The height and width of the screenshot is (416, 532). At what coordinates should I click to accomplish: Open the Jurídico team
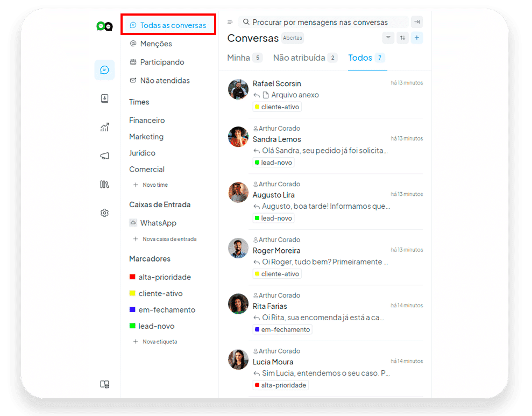[142, 153]
